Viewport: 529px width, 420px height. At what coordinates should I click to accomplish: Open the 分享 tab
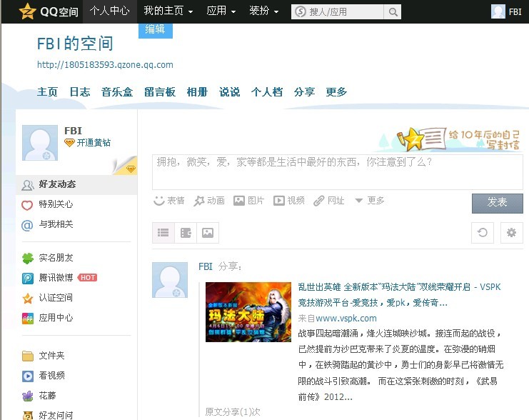tap(304, 92)
